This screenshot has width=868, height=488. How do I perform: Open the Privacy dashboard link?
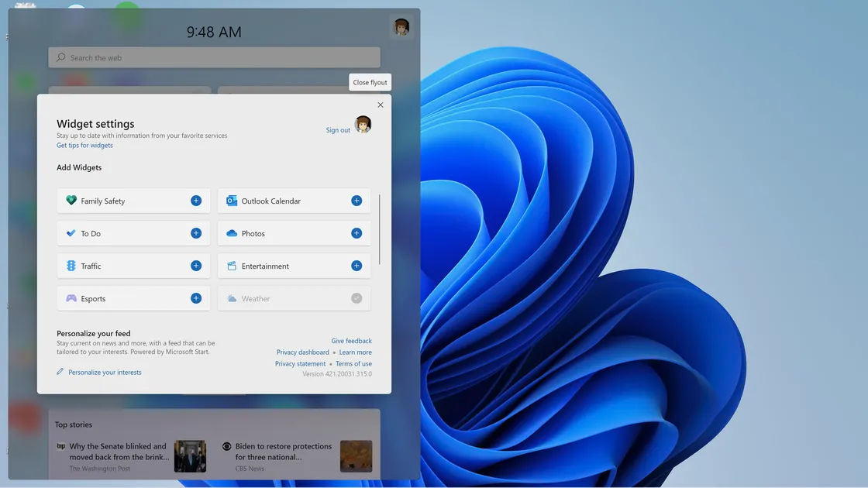(x=302, y=352)
